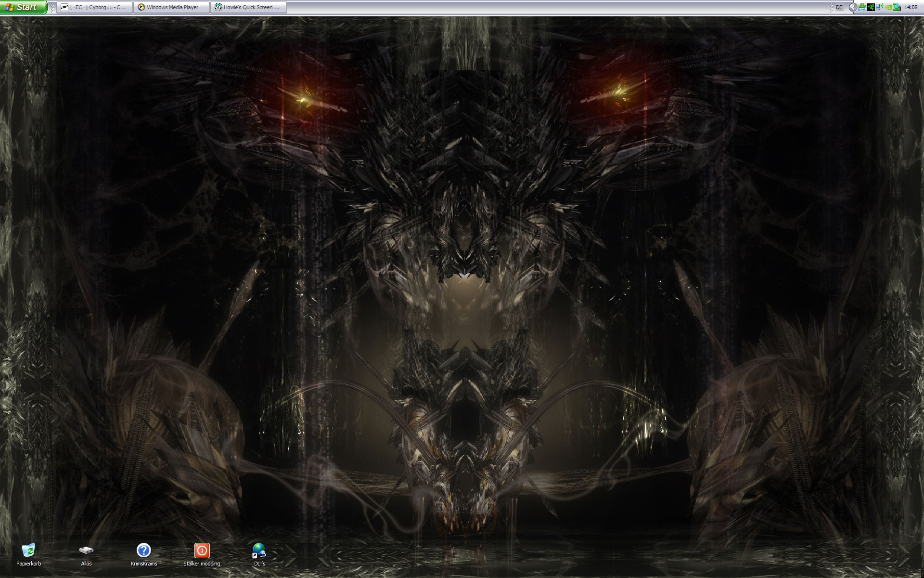Click the taskbar grip handle beside Start
Viewport: 924px width, 578px height.
coord(52,7)
